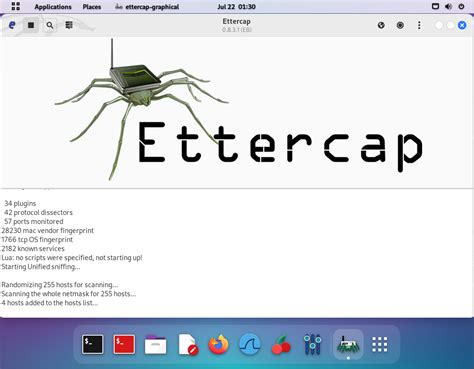Stop sniffing with the square stop button

[x=31, y=25]
